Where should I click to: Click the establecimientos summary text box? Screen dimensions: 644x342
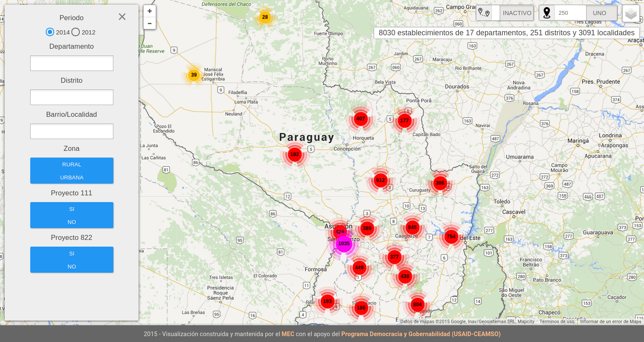pos(506,33)
